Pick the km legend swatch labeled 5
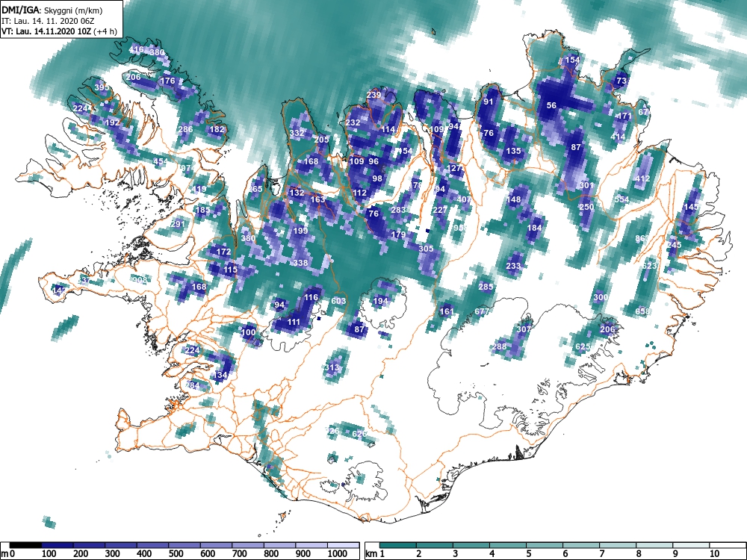 [x=545, y=545]
